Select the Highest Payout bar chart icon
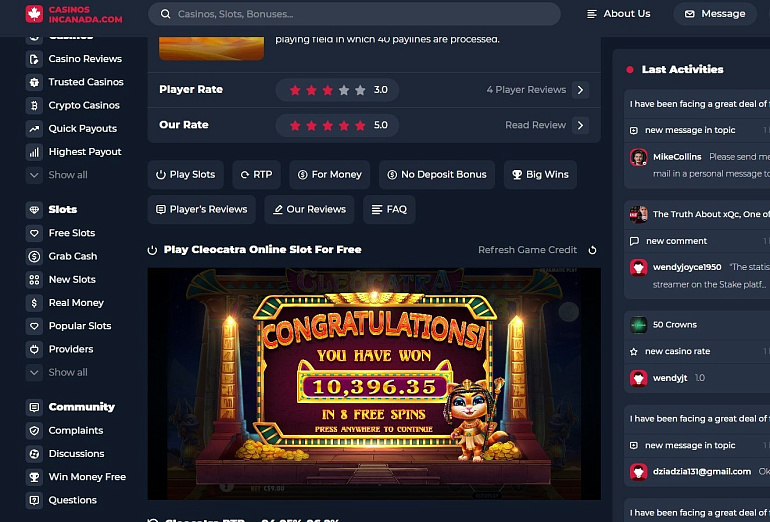Screen dimensions: 770x522 [x=34, y=152]
